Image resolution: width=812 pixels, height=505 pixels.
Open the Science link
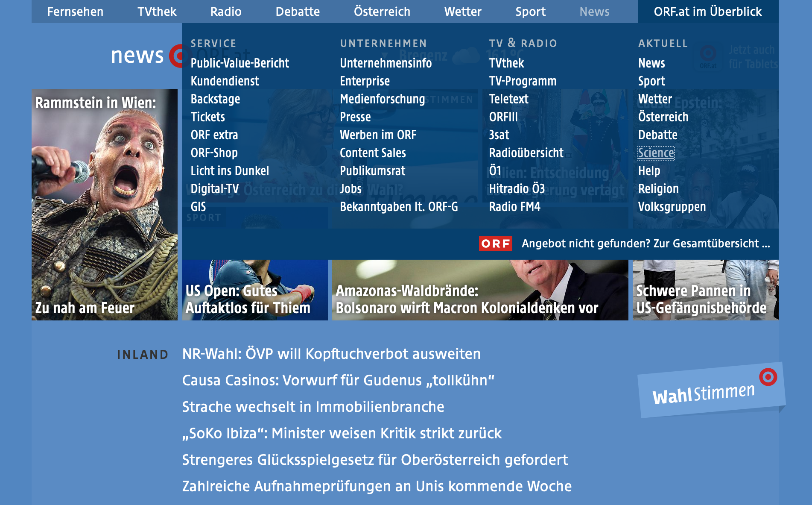click(656, 153)
